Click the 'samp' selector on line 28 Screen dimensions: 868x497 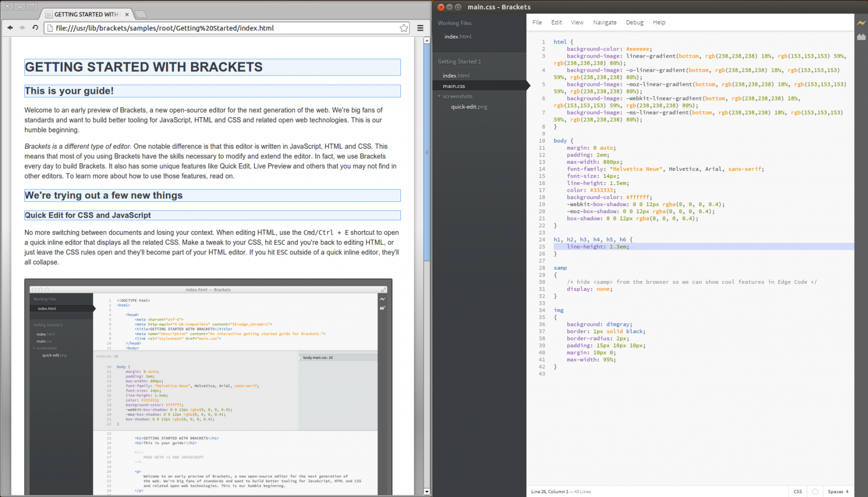click(560, 268)
